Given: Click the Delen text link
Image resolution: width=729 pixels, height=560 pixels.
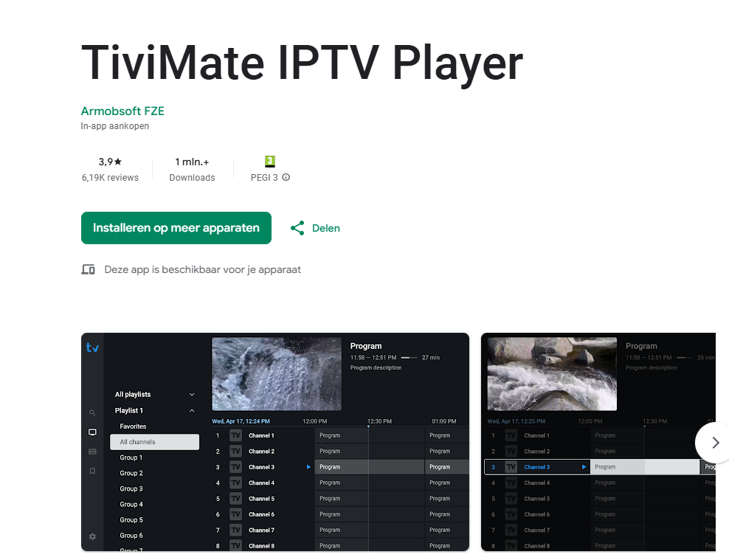Looking at the screenshot, I should tap(326, 228).
